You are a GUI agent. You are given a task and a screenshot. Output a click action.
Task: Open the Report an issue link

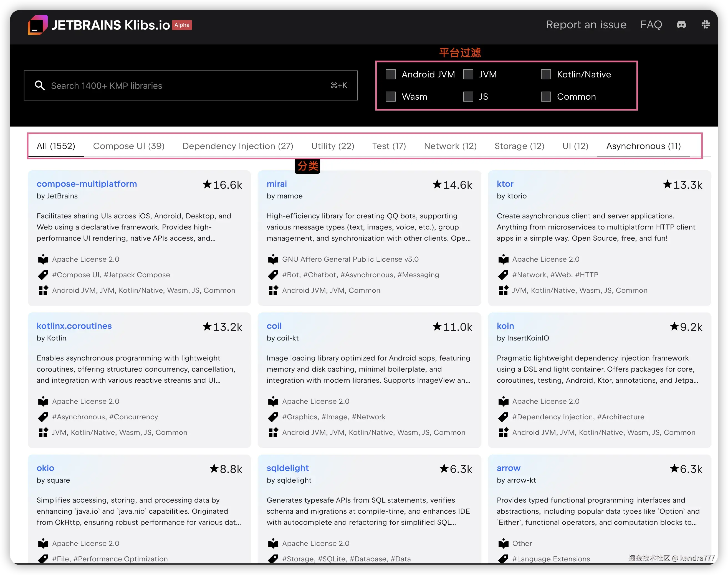[586, 25]
